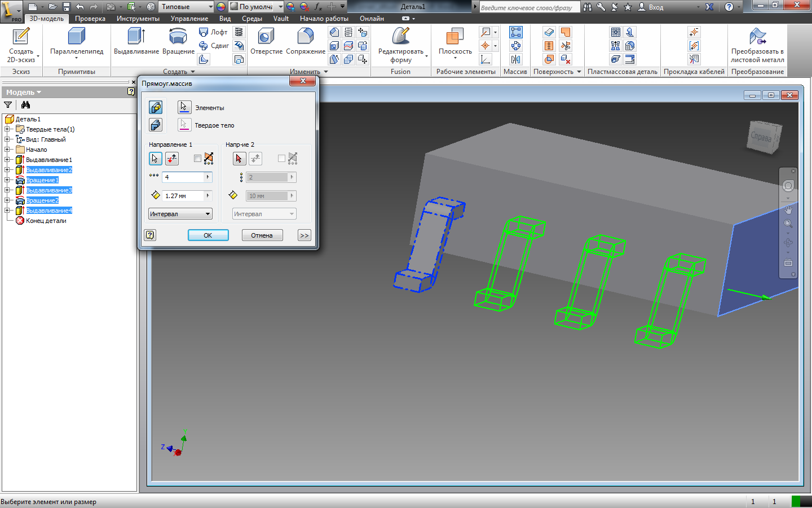Open the Vault ribbon tab
Screen dimensions: 812x508
point(281,19)
